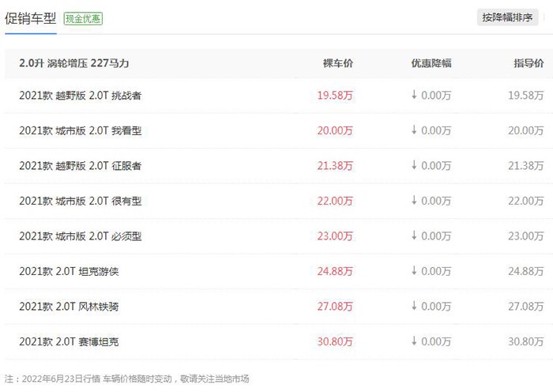Open the 2021款 城市版 2.0T 很有型 model
This screenshot has height=392, width=553.
tap(81, 201)
